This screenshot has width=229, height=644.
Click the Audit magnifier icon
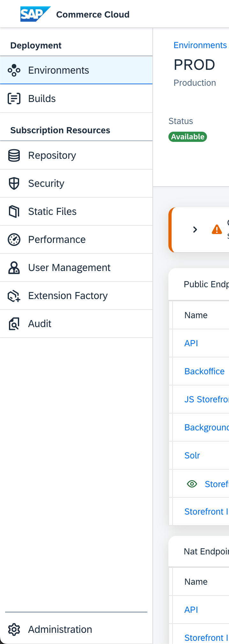point(14,324)
